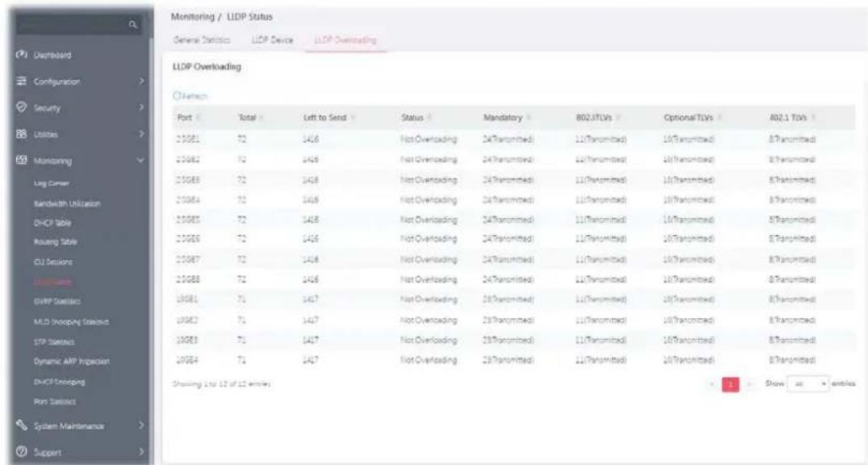Open Bandwidth Utilization page
Viewport: 868px width, 465px height.
[67, 203]
